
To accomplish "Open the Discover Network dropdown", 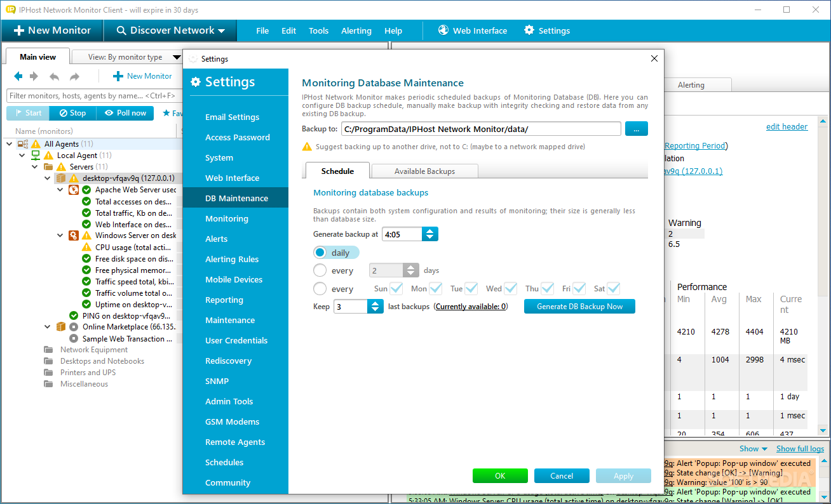I will coord(170,30).
